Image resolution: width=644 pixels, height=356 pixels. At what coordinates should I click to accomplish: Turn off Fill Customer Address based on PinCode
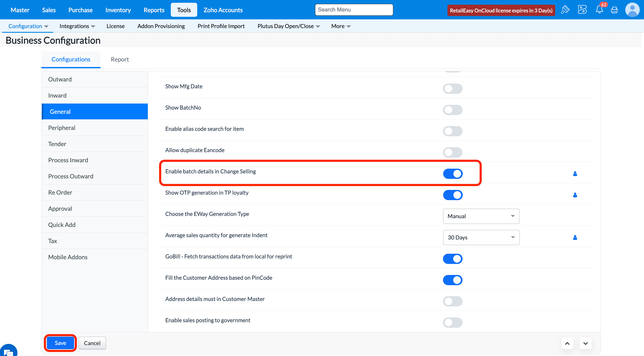click(x=453, y=280)
